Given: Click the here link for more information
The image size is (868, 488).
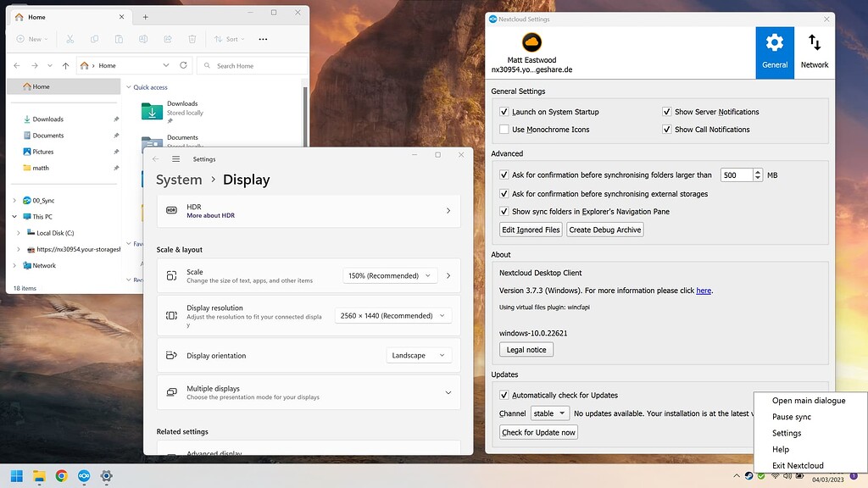Looking at the screenshot, I should coord(703,291).
